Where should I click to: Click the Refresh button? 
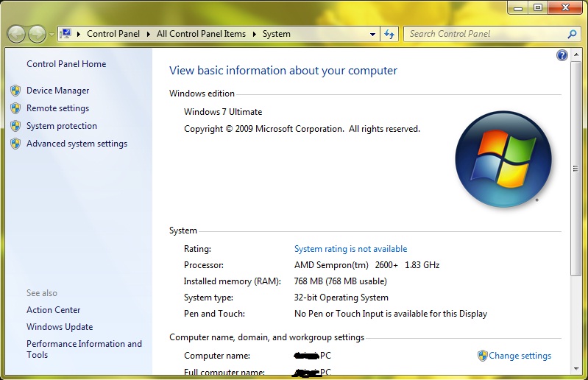(389, 35)
